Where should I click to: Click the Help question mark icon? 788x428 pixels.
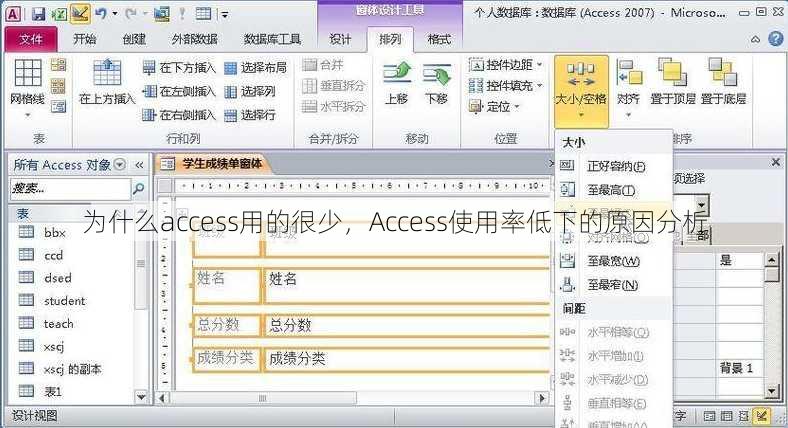coord(776,39)
